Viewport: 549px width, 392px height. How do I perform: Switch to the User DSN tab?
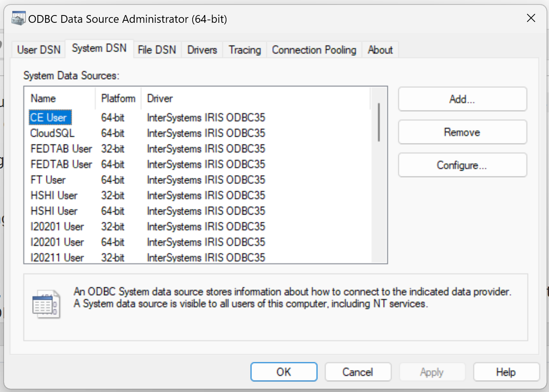[39, 50]
